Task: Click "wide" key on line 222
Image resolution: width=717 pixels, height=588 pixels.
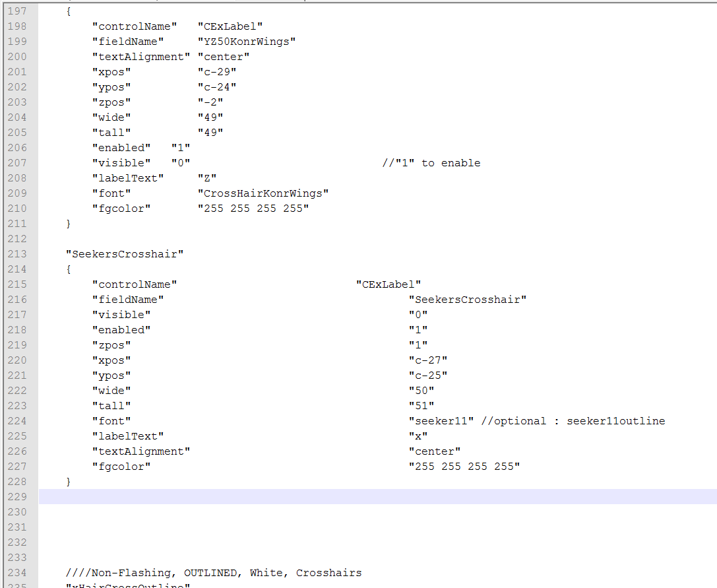Action: click(111, 391)
